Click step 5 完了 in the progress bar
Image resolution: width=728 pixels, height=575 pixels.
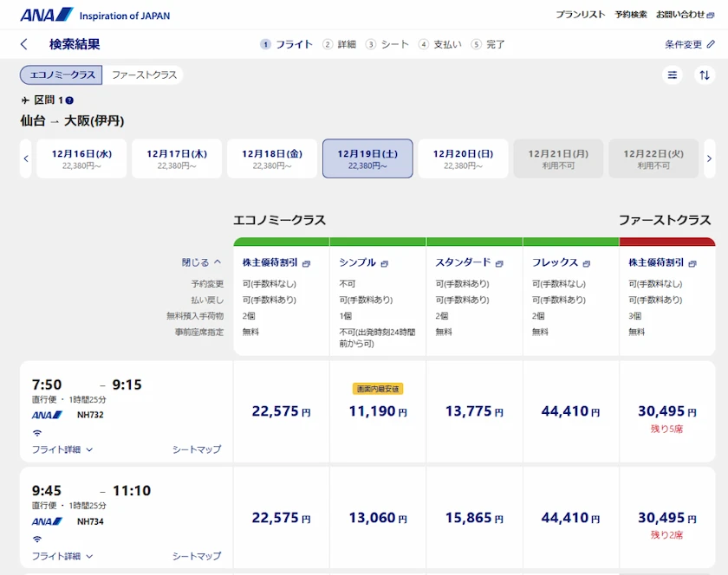487,44
